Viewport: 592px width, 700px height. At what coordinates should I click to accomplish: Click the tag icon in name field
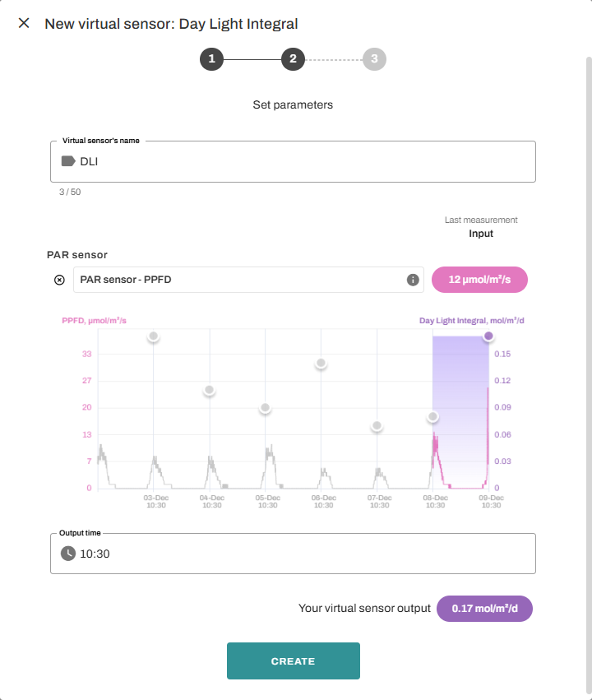pos(68,162)
